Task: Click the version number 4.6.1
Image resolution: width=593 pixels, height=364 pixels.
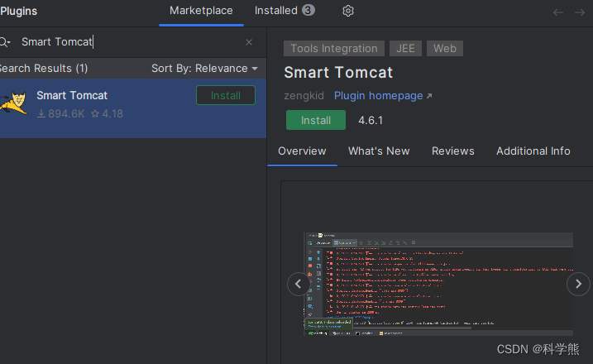Action: point(371,121)
